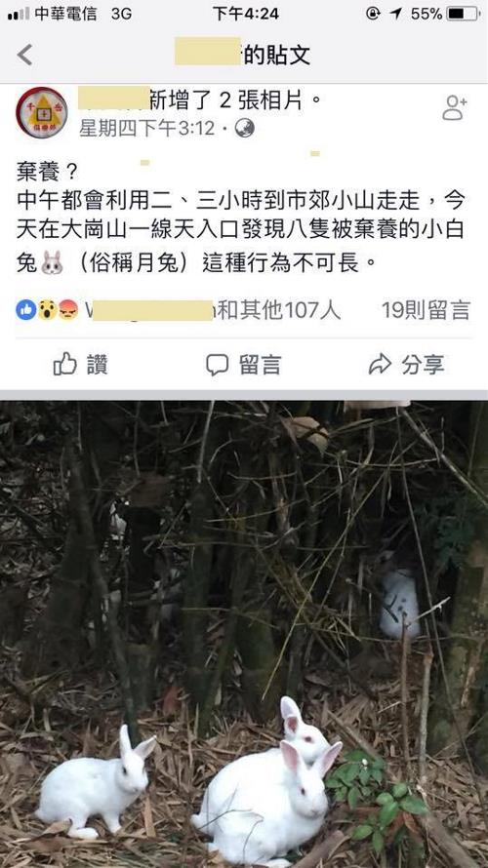This screenshot has width=488, height=868.
Task: Tap the location arrow status icon
Action: pos(396,14)
